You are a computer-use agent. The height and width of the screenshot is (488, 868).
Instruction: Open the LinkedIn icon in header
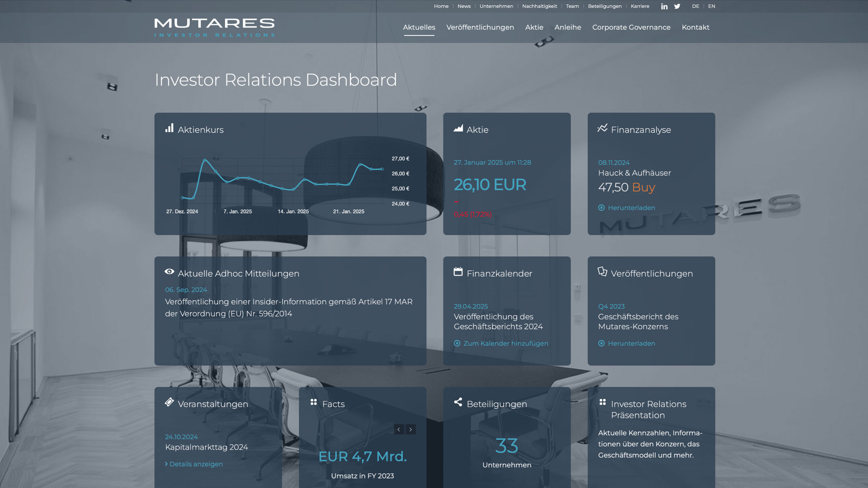click(664, 6)
